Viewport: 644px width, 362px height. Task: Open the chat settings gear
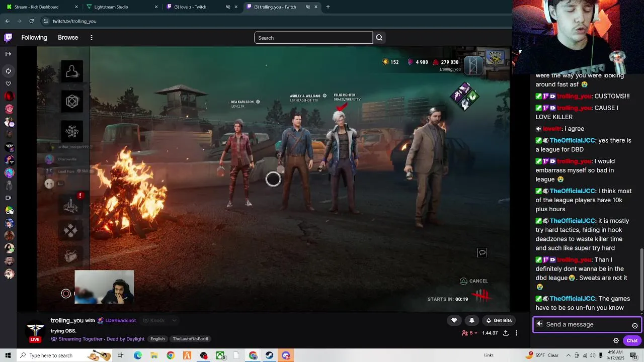coord(616,340)
